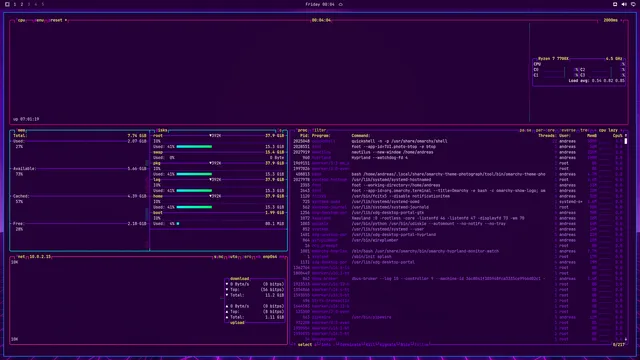Image resolution: width=640 pixels, height=360 pixels.
Task: Click the follow option in proc footer
Action: (x=422, y=344)
